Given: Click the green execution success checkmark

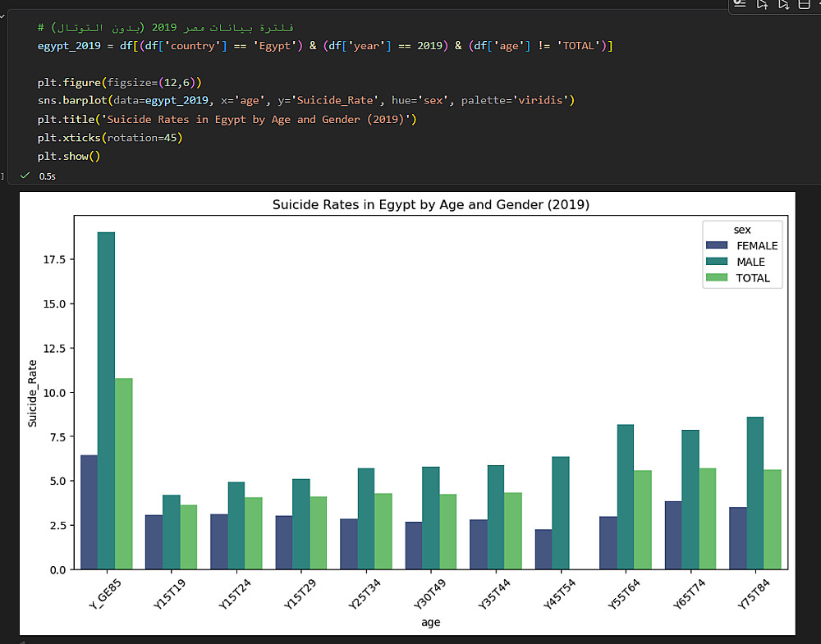Looking at the screenshot, I should point(25,176).
